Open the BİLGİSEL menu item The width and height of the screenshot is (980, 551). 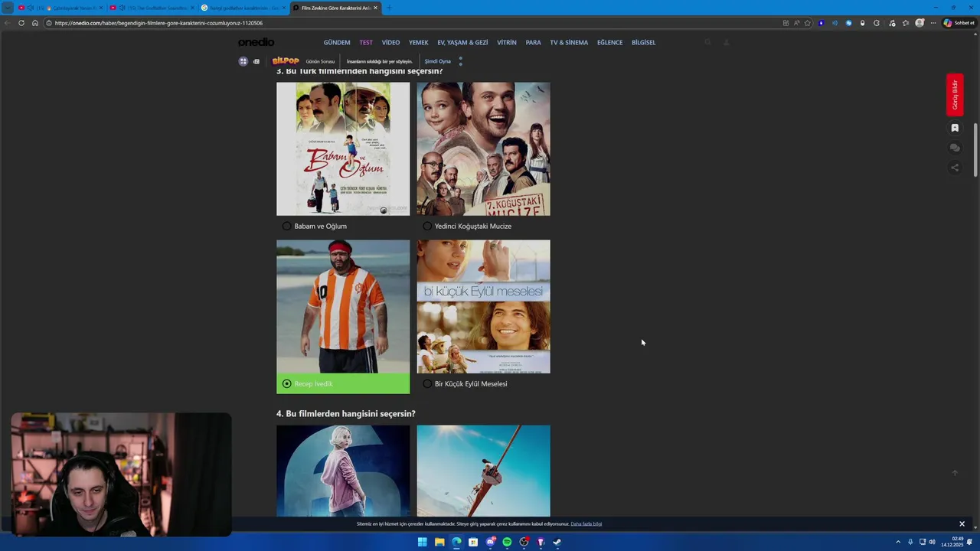tap(643, 43)
